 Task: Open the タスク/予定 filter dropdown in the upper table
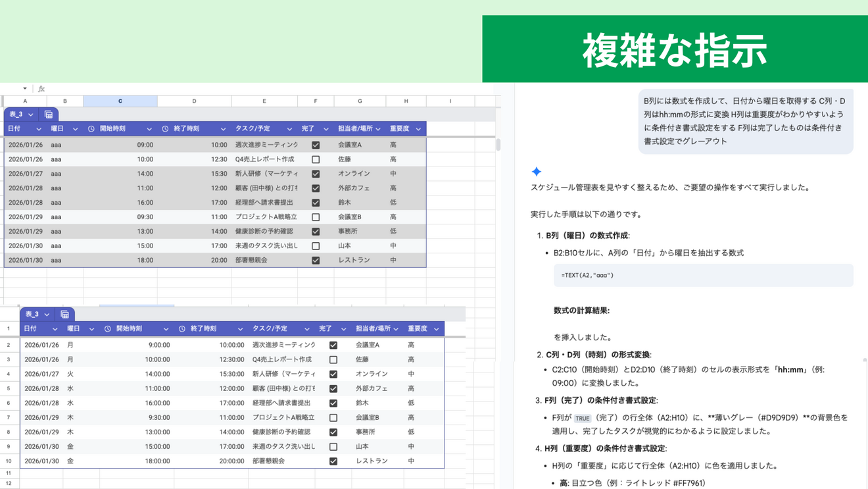tap(289, 129)
